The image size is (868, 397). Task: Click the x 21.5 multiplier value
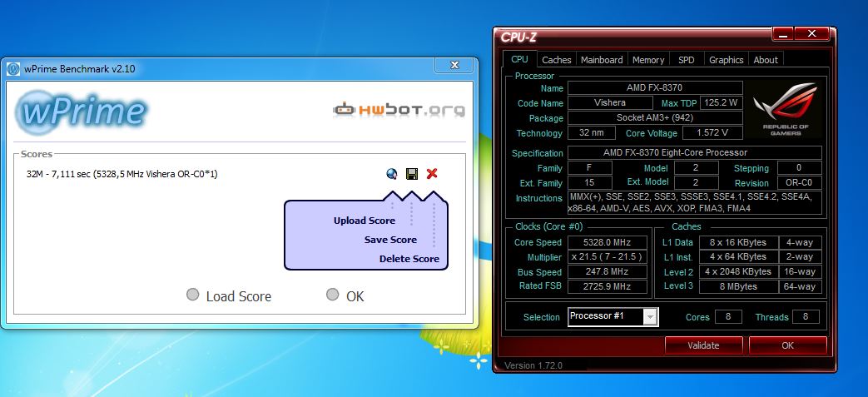point(608,257)
